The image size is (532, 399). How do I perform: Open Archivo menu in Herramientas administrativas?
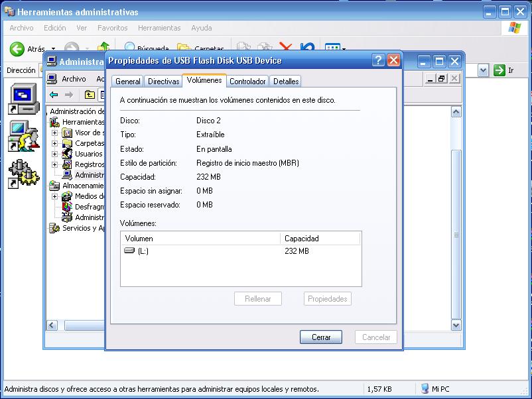21,28
